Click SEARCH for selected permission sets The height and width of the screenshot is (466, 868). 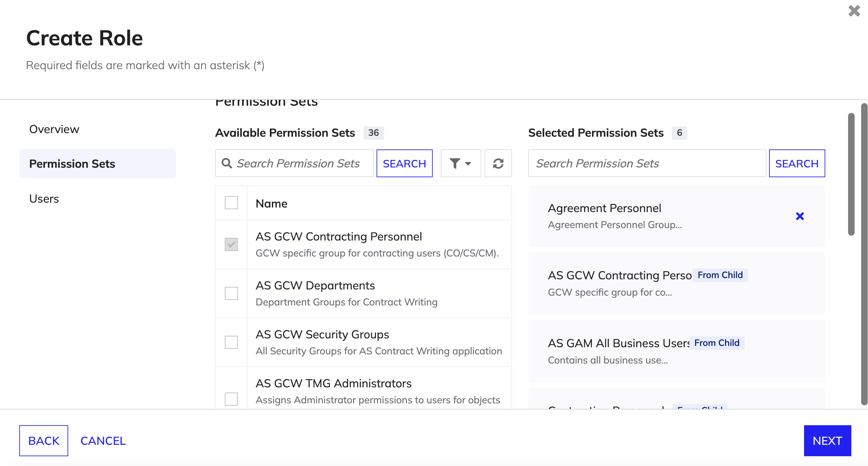(797, 163)
